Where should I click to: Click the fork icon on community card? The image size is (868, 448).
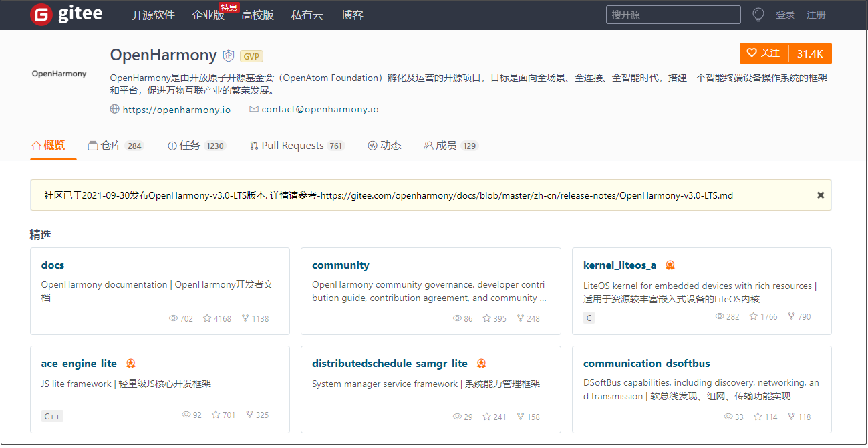pos(521,318)
